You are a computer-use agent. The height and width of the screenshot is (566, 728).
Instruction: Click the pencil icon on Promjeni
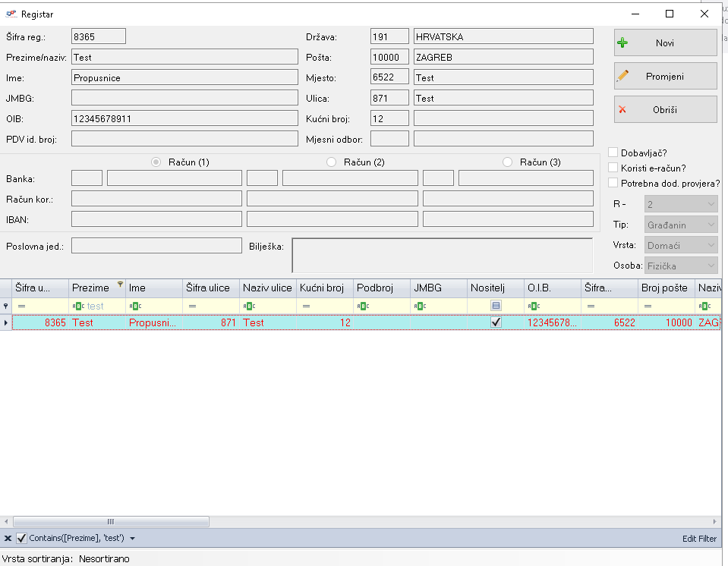click(x=622, y=77)
